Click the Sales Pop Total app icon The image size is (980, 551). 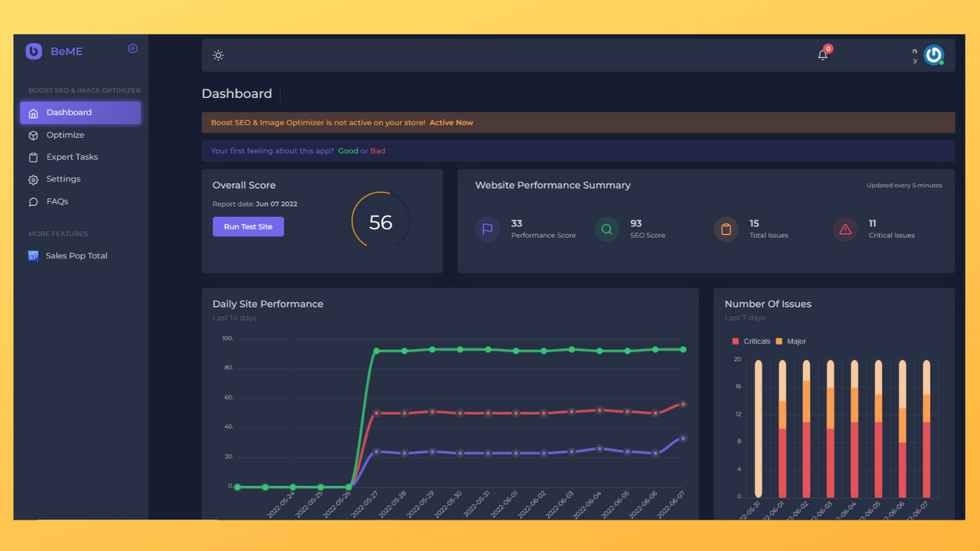coord(33,256)
